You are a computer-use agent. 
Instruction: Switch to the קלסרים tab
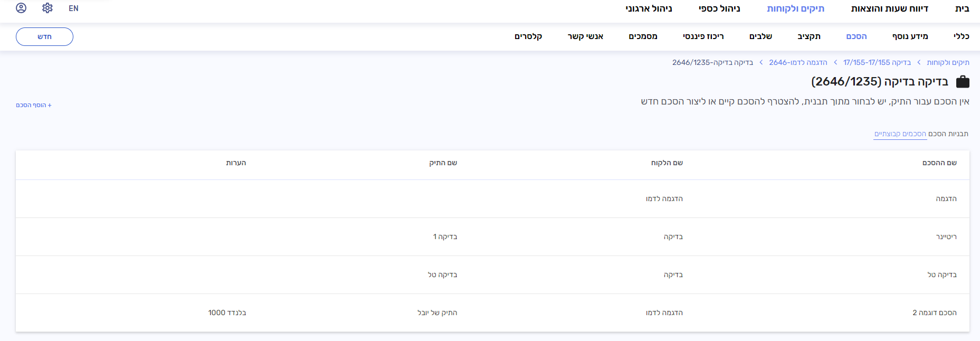coord(528,36)
